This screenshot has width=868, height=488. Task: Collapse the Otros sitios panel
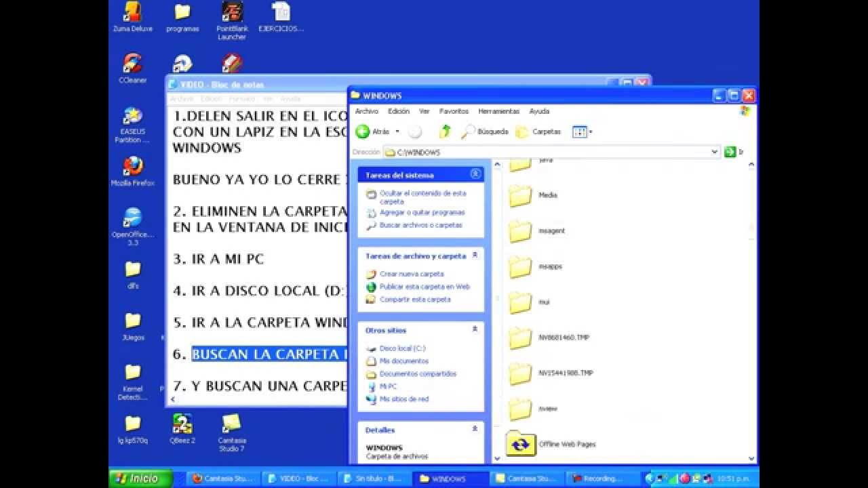(475, 329)
